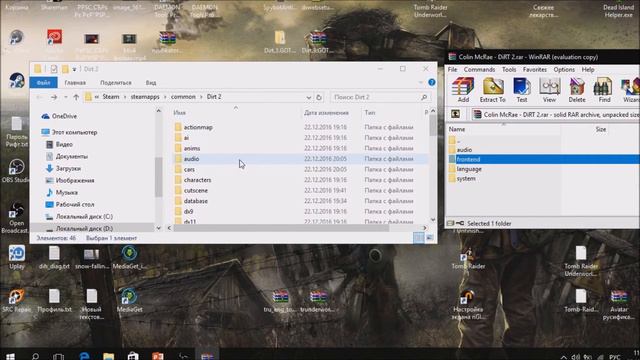Open Музыка in the navigation pane
The image size is (640, 360).
point(67,192)
